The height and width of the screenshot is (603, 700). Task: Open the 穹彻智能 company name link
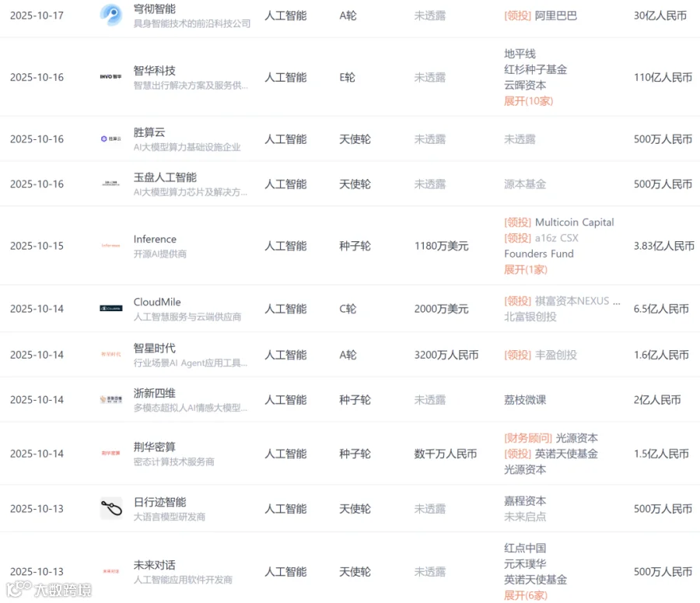click(x=155, y=9)
